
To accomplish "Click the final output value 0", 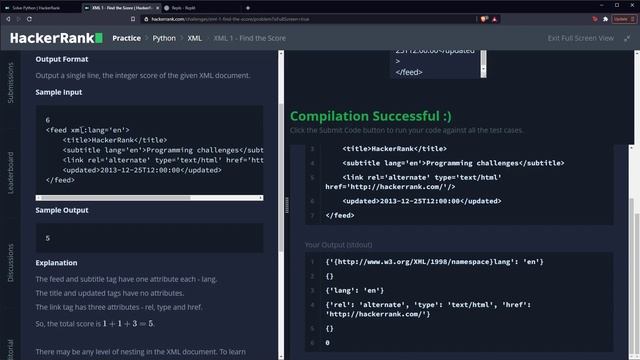I will [327, 342].
